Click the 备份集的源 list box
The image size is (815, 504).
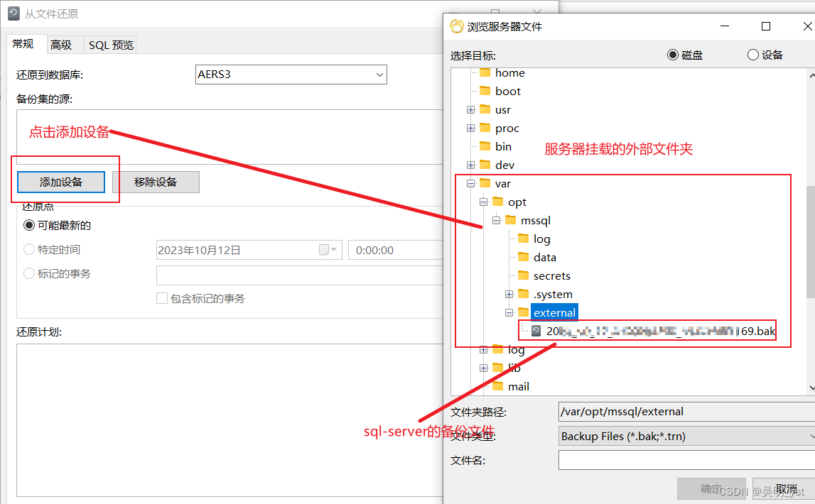230,137
